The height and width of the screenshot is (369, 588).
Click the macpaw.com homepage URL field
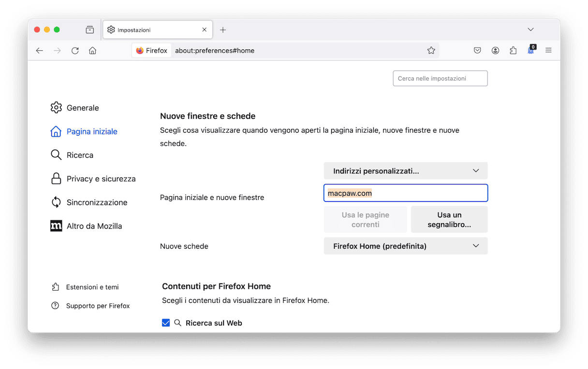406,193
